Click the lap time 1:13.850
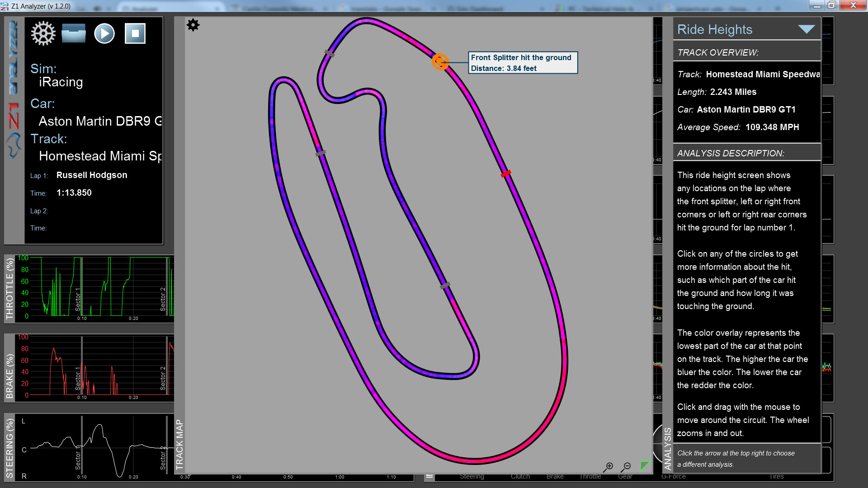 [74, 193]
